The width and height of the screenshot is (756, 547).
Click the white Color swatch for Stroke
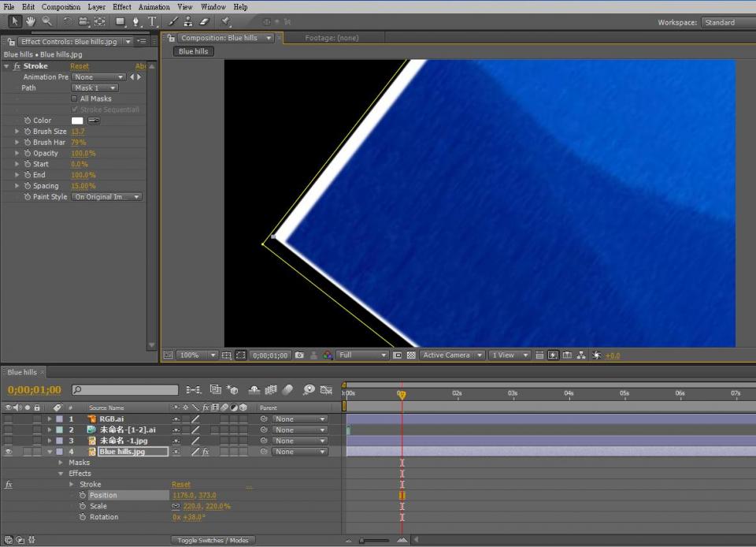(x=77, y=121)
